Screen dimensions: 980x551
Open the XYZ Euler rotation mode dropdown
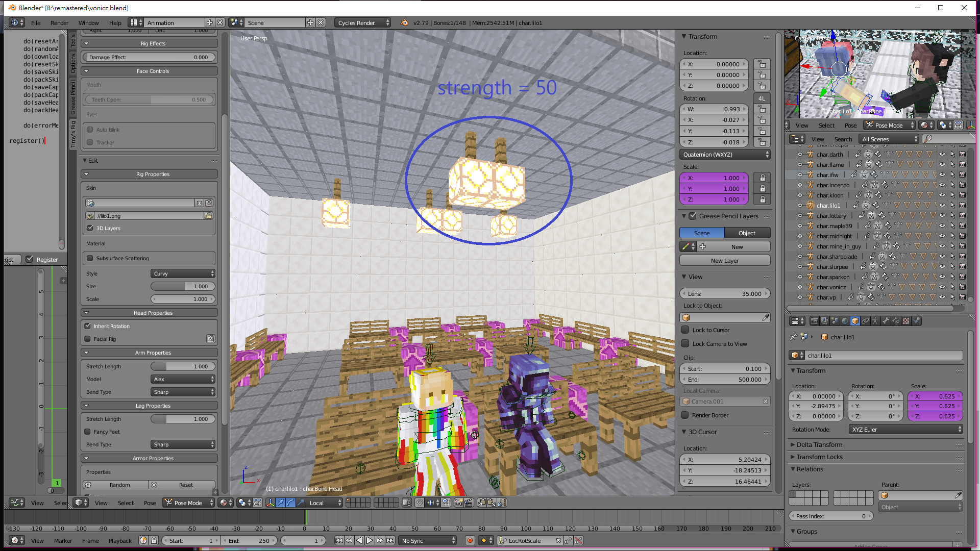point(906,430)
